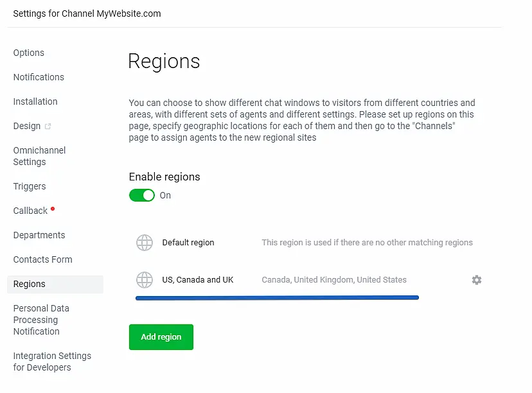Open the Installation section
The height and width of the screenshot is (393, 532).
click(35, 101)
